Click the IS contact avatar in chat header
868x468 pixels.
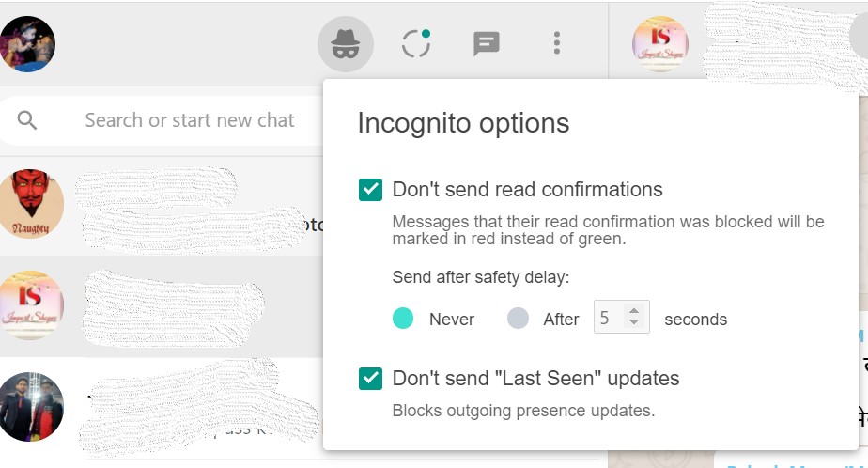click(x=659, y=44)
